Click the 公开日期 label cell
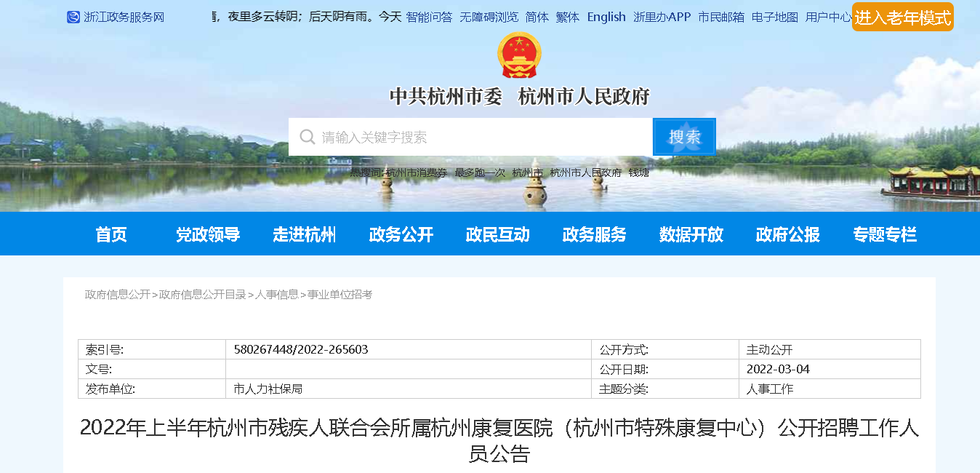The image size is (980, 473). pos(665,369)
